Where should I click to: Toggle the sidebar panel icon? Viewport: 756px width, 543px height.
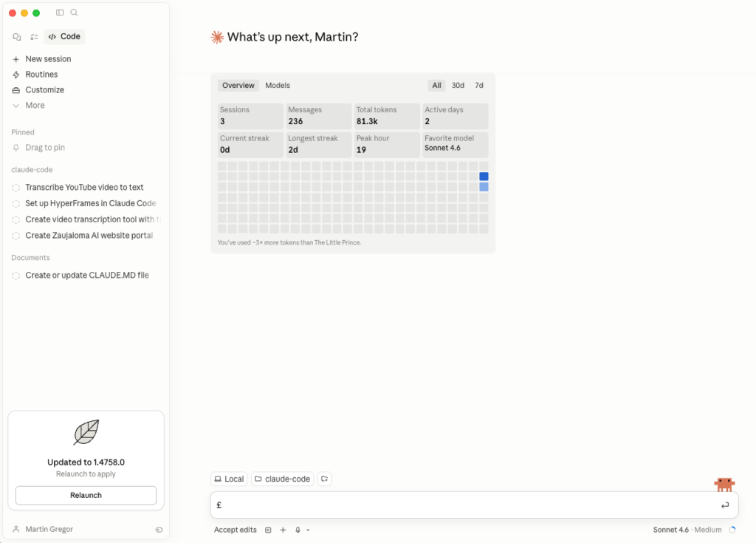[x=60, y=13]
